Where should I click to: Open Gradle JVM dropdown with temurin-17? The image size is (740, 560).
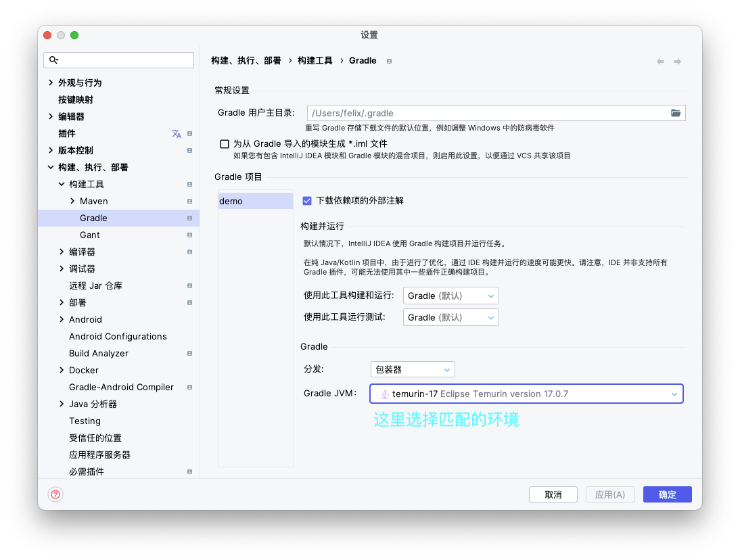point(526,394)
